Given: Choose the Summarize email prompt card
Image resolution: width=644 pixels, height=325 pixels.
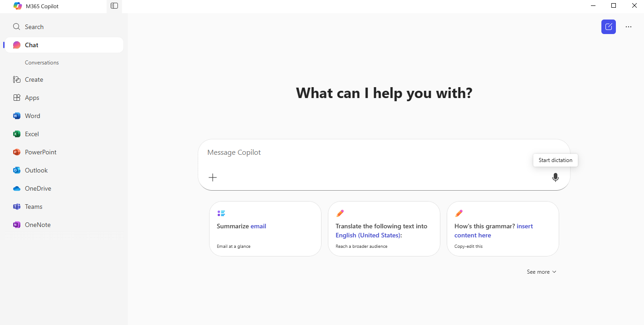Looking at the screenshot, I should pyautogui.click(x=265, y=229).
